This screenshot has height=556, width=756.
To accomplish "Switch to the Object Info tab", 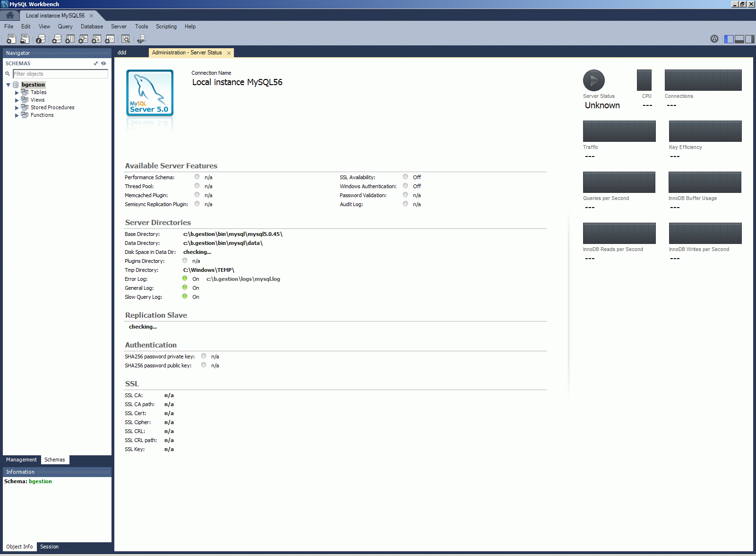I will [x=19, y=547].
